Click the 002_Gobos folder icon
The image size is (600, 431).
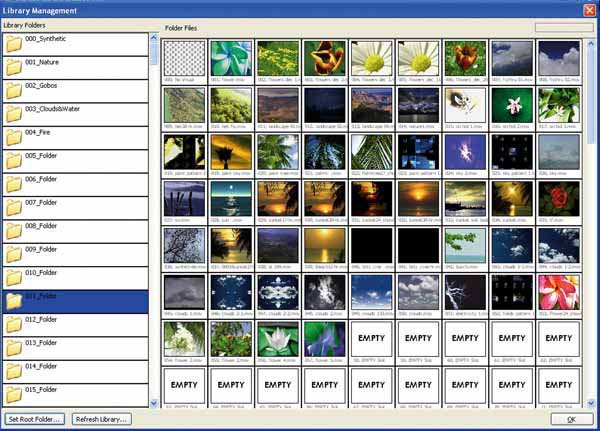click(14, 91)
